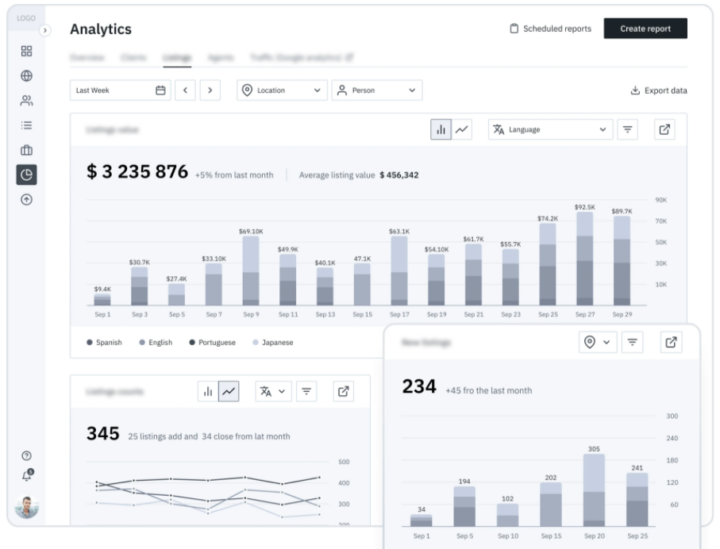Open the help question mark icon
This screenshot has width=720, height=549.
pos(27,456)
